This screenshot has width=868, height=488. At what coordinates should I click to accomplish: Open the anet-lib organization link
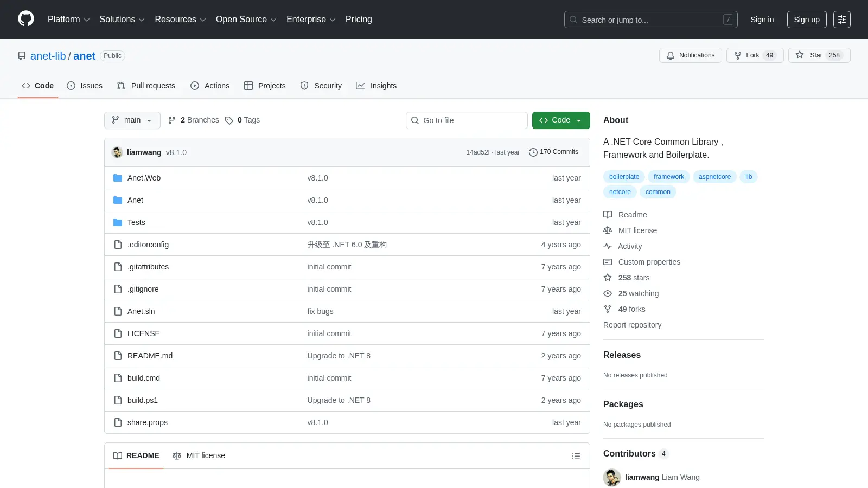pyautogui.click(x=48, y=56)
